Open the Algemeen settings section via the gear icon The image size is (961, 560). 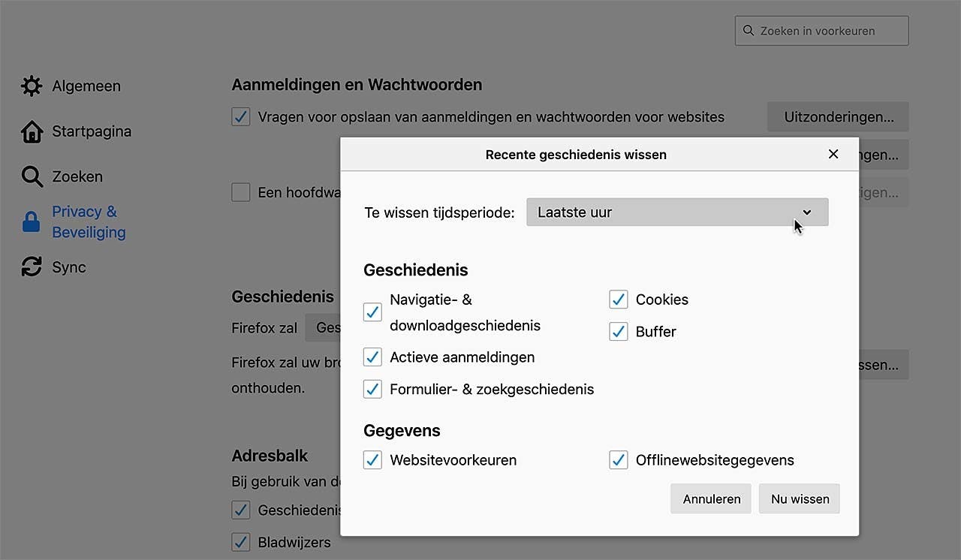31,86
